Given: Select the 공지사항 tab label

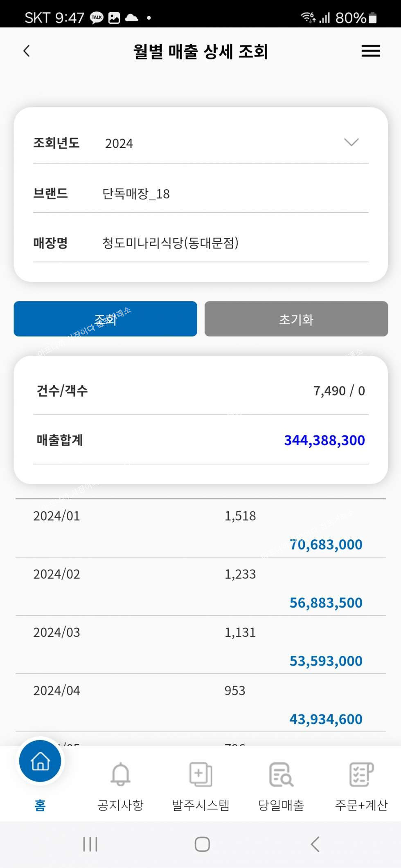Looking at the screenshot, I should coord(120,805).
